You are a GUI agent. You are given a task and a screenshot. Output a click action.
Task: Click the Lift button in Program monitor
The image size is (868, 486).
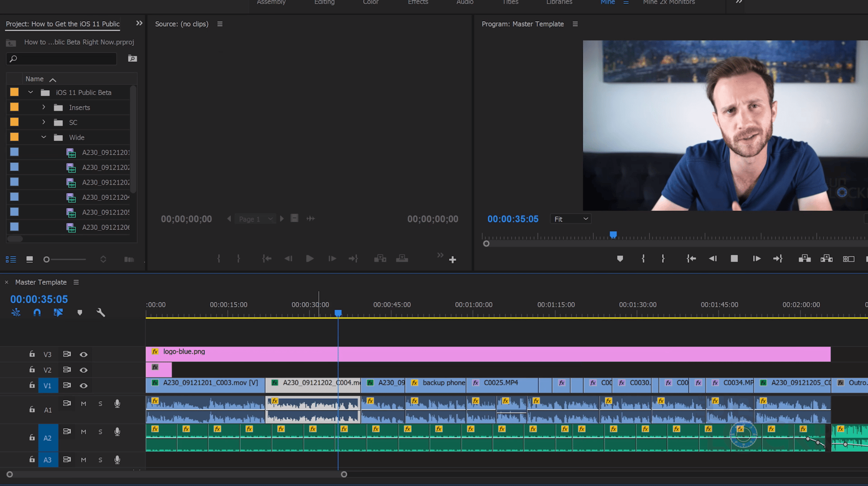coord(804,258)
